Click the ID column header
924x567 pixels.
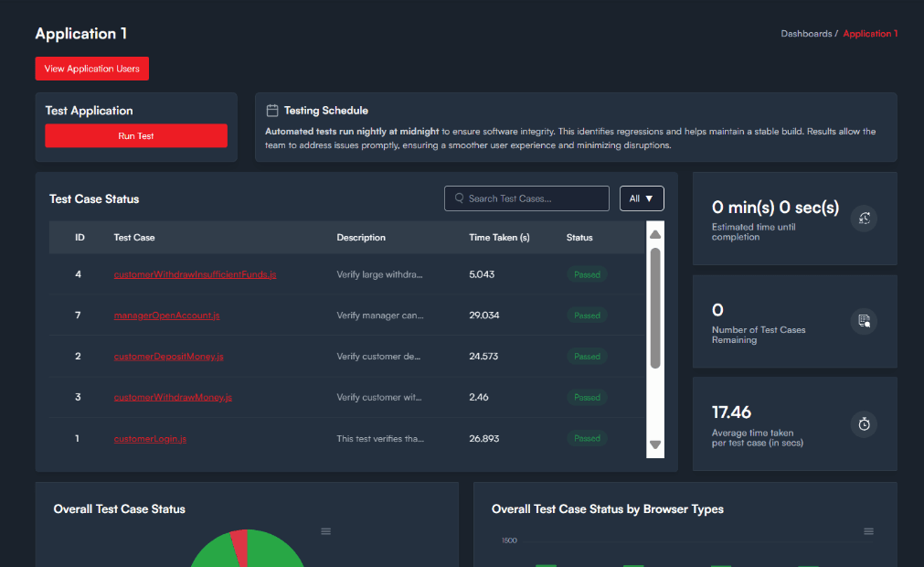(x=80, y=238)
